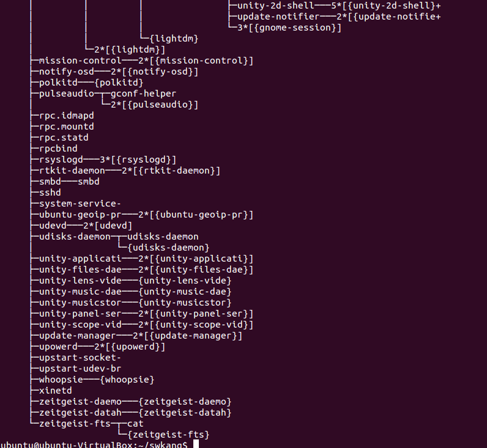The image size is (487, 448).
Task: Click the unity-2d-shell process at top
Action: click(x=276, y=6)
